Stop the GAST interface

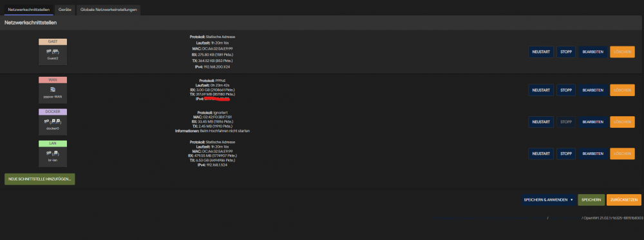566,52
